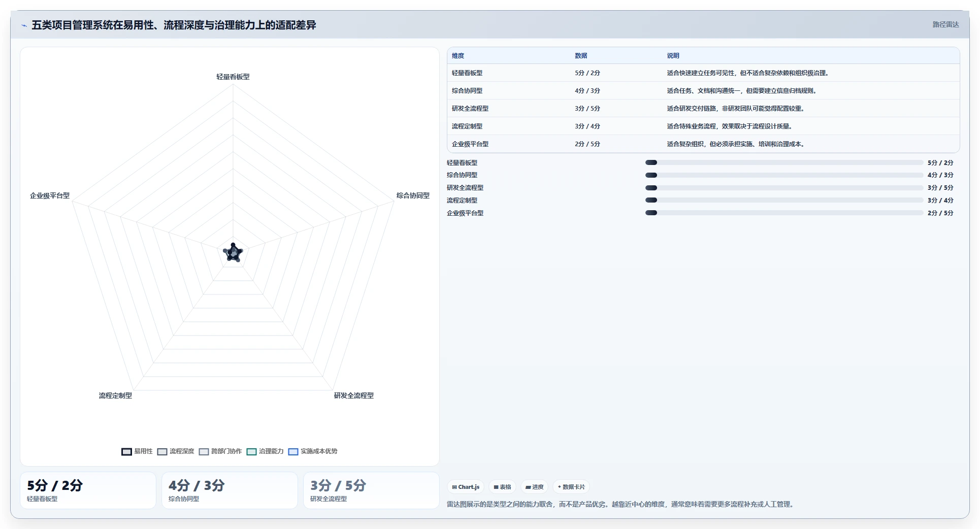Click the 企业级平台型 progress bar

tap(784, 213)
